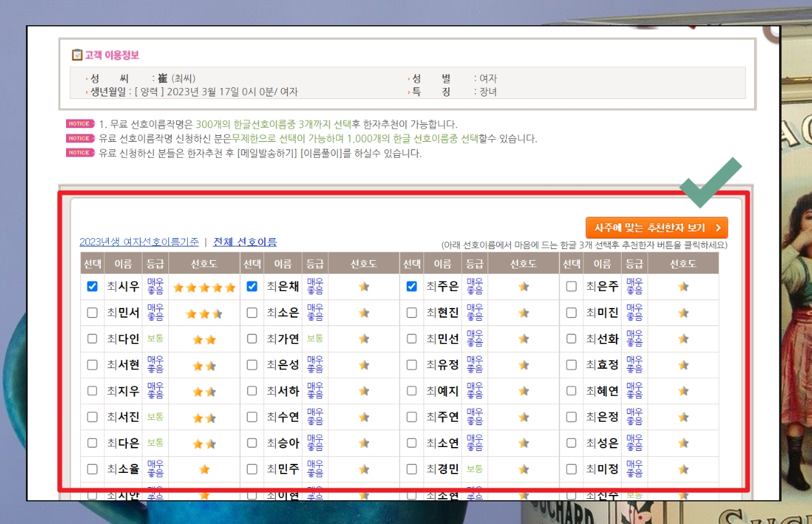Click the star icon of 최주은

coord(523,287)
